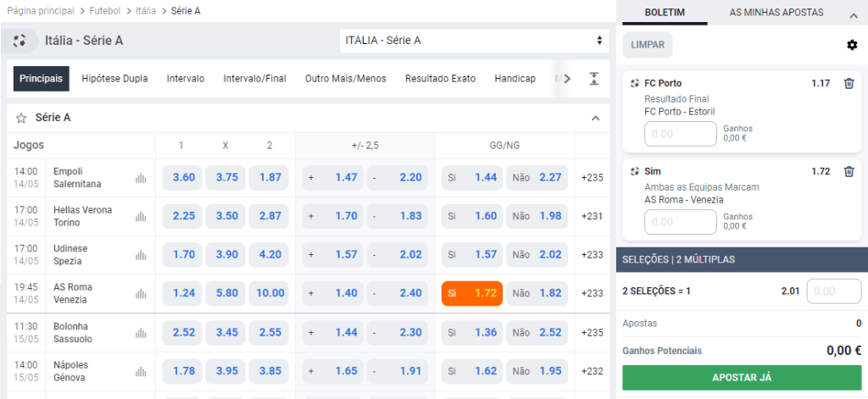Toggle home win 1.70 odds for Udinese
Screen dimensions: 868x399
coord(183,255)
